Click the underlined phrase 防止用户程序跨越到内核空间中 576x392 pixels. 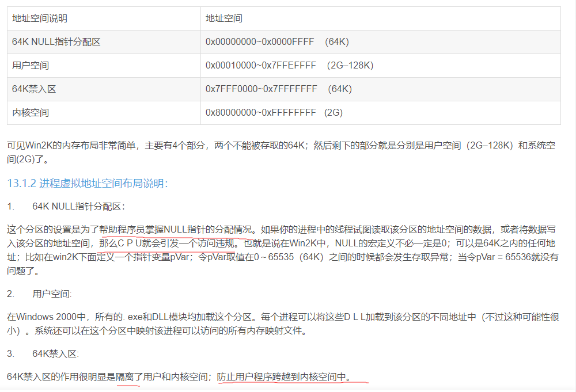(x=283, y=377)
